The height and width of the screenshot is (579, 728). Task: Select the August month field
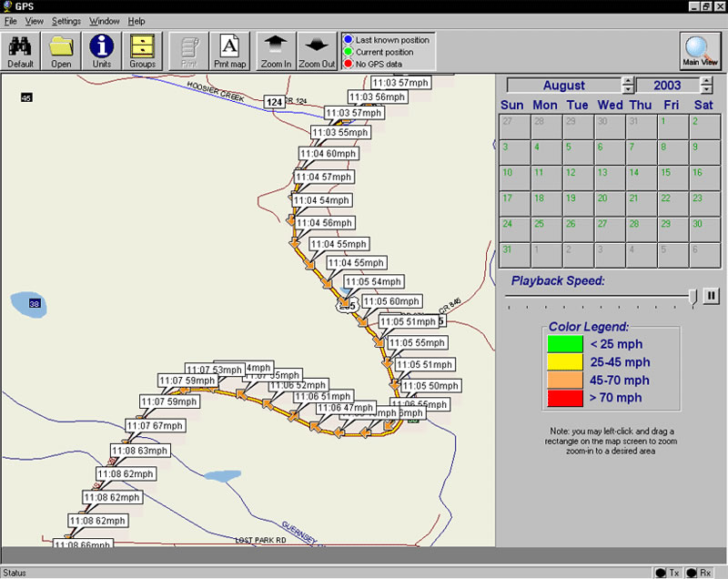click(563, 86)
